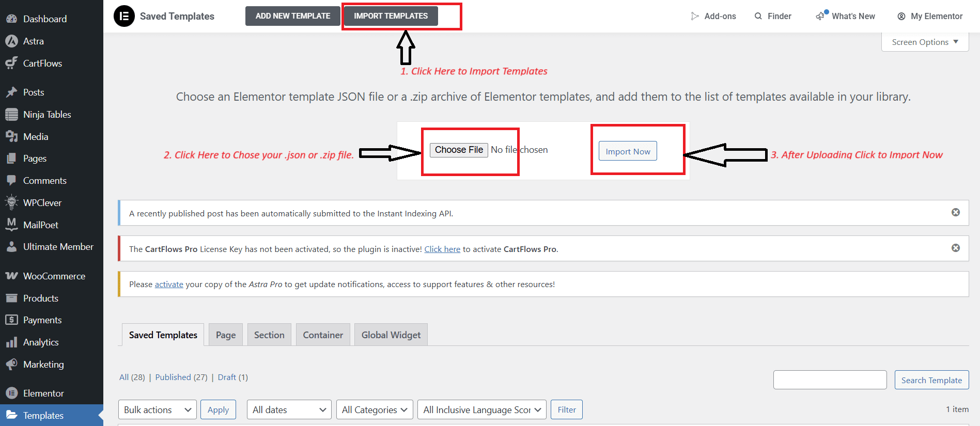Show All (28) templates
The width and height of the screenshot is (980, 426).
coord(132,377)
